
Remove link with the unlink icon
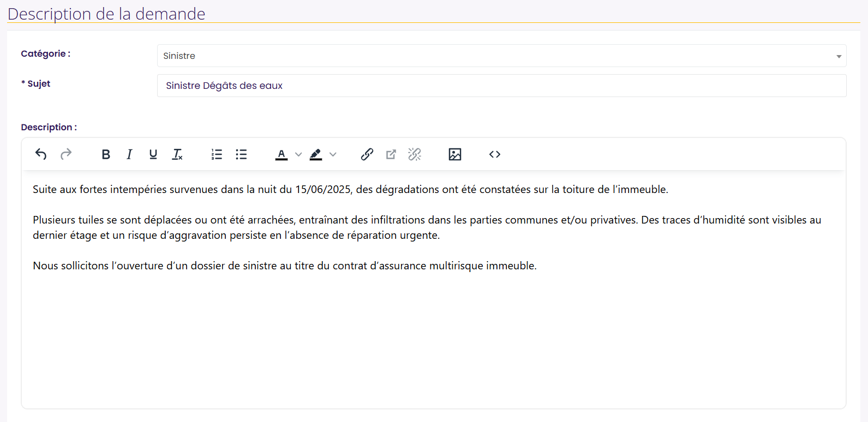coord(415,154)
